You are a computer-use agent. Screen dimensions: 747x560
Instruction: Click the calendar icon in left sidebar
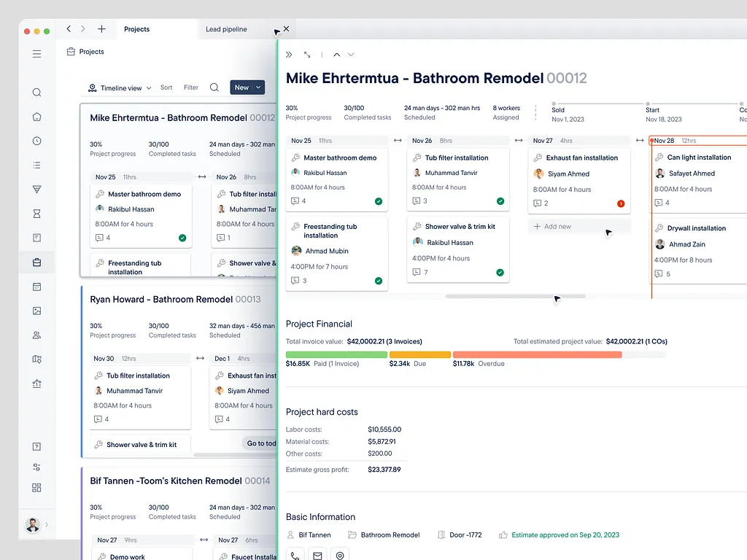click(36, 287)
